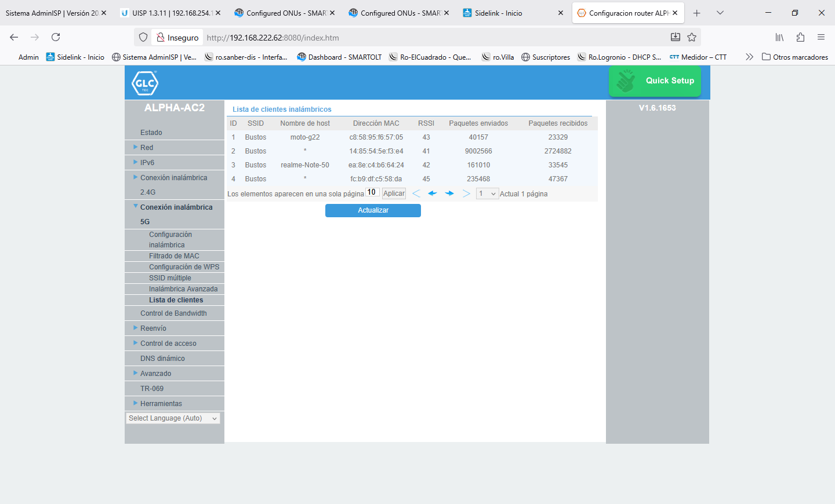Image resolution: width=835 pixels, height=504 pixels.
Task: Expand the Herramientas menu section
Action: coord(161,404)
